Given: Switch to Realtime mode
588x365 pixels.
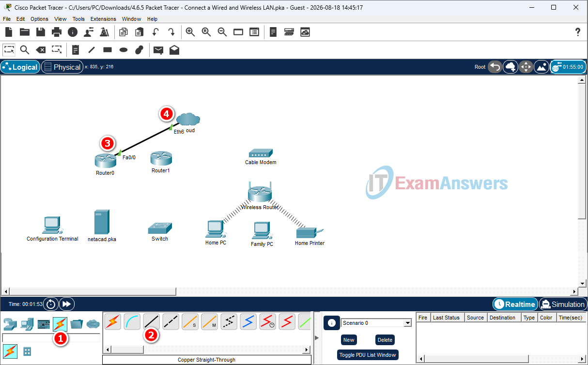Looking at the screenshot, I should [x=515, y=304].
